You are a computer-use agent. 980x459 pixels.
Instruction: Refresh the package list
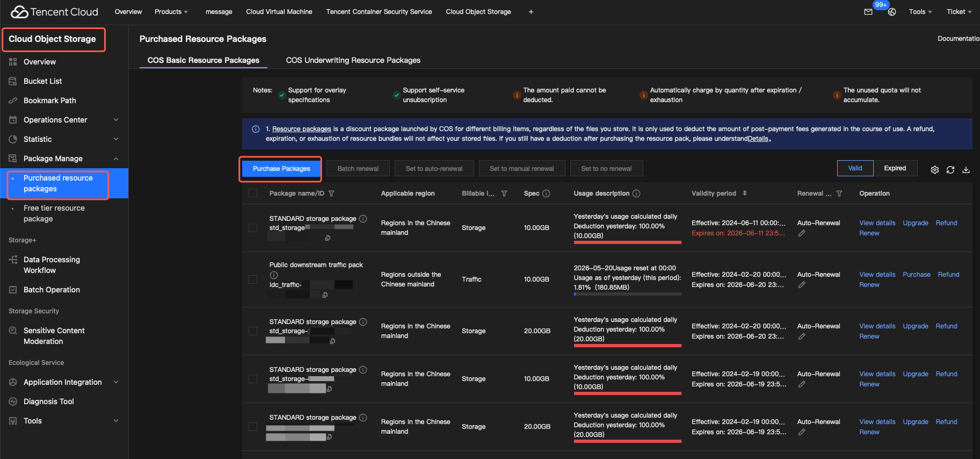click(950, 170)
